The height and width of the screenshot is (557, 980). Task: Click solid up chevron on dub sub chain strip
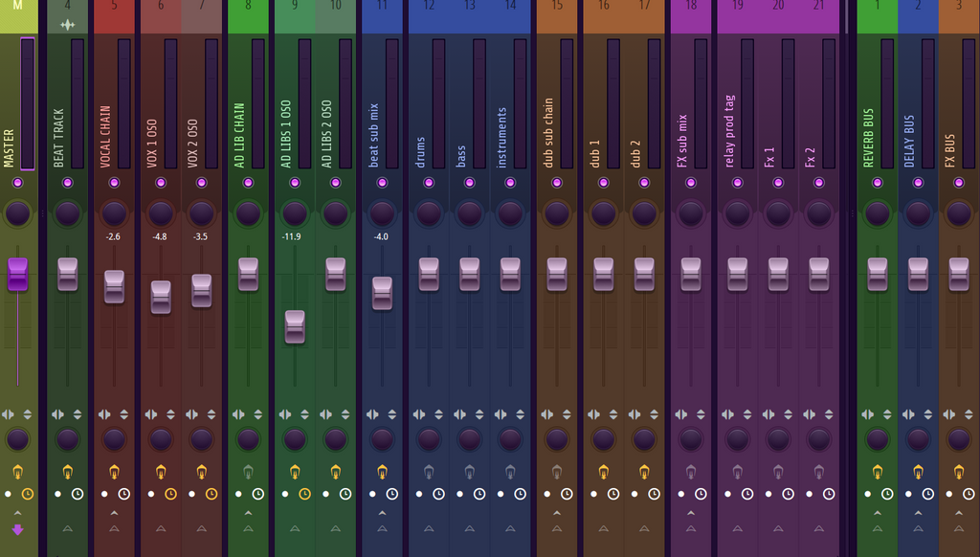(x=557, y=513)
